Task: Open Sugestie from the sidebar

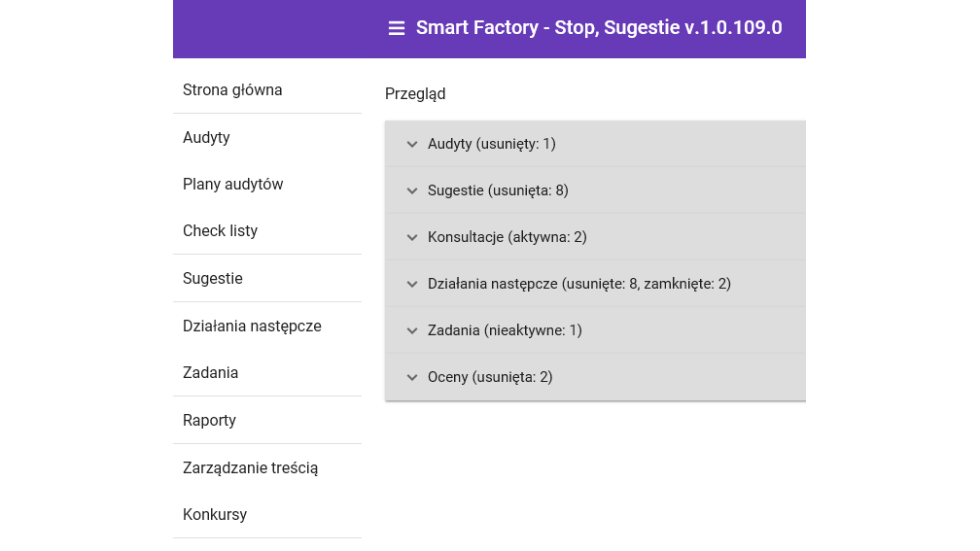Action: point(213,278)
